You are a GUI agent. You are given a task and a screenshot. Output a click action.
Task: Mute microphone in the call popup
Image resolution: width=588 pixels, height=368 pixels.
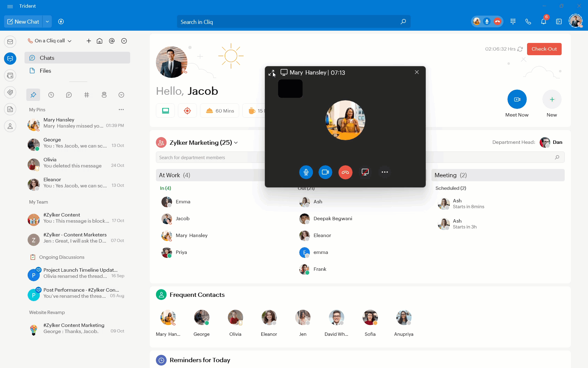pos(306,172)
